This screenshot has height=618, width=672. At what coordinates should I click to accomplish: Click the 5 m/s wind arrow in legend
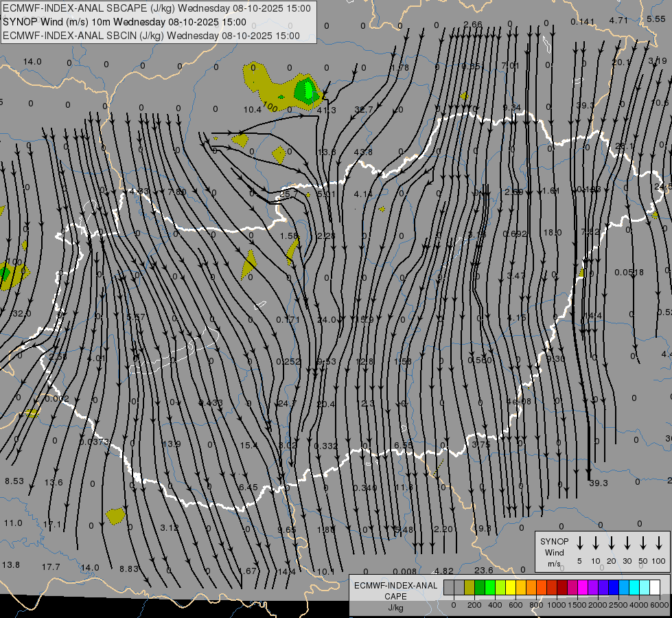[x=580, y=543]
